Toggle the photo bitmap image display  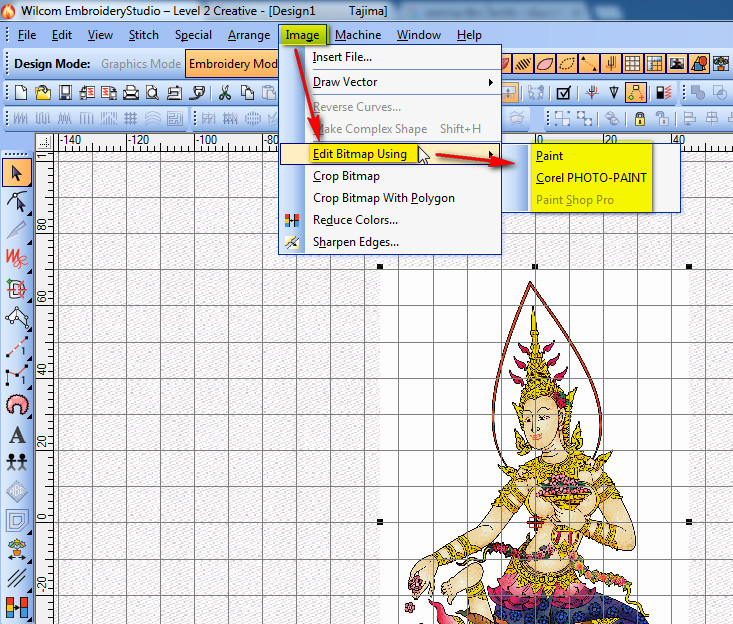pyautogui.click(x=677, y=64)
